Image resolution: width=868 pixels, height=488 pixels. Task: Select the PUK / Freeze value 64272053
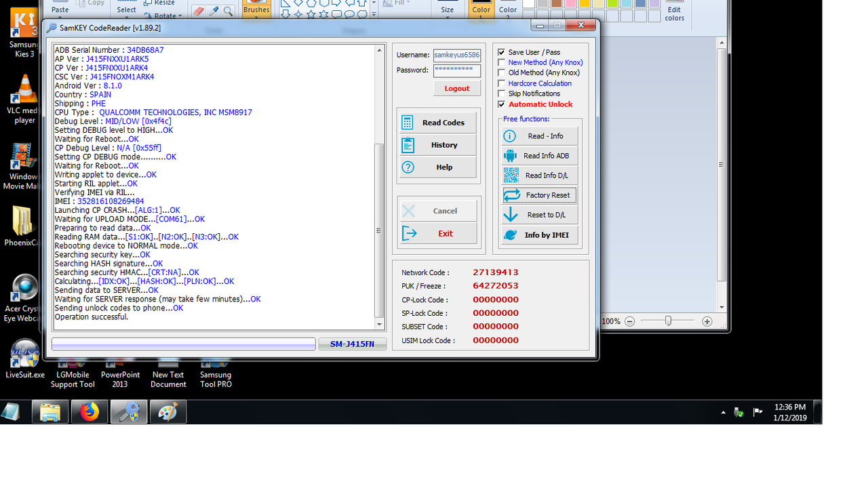[x=496, y=286]
